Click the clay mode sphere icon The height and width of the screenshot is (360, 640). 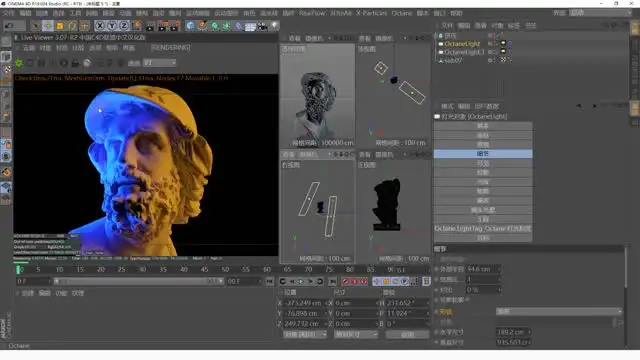(x=87, y=63)
